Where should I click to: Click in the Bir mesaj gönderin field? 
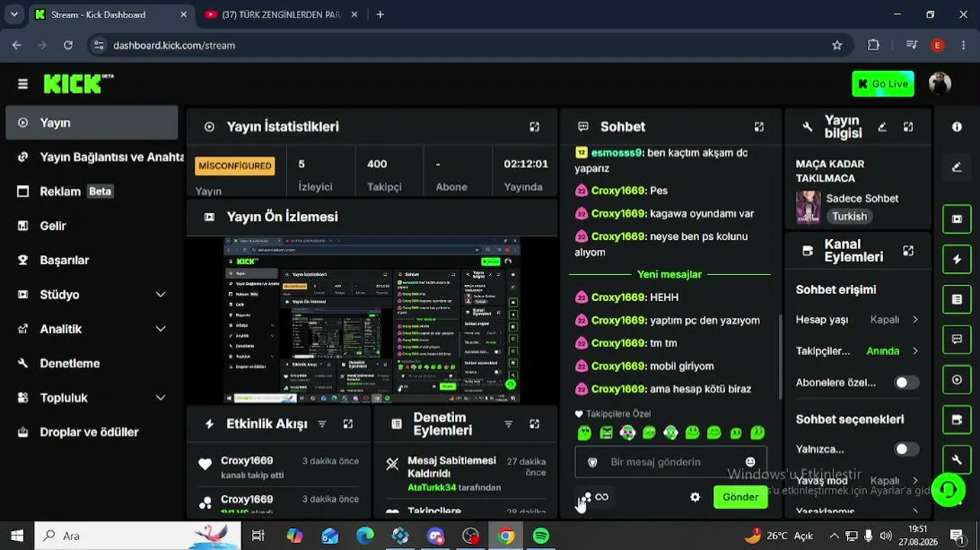coord(670,462)
